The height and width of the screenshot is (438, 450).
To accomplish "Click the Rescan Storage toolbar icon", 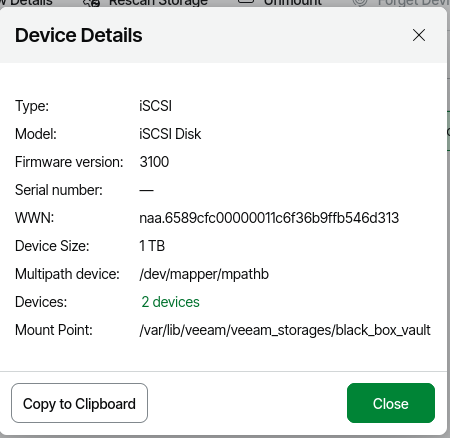I will (x=92, y=3).
